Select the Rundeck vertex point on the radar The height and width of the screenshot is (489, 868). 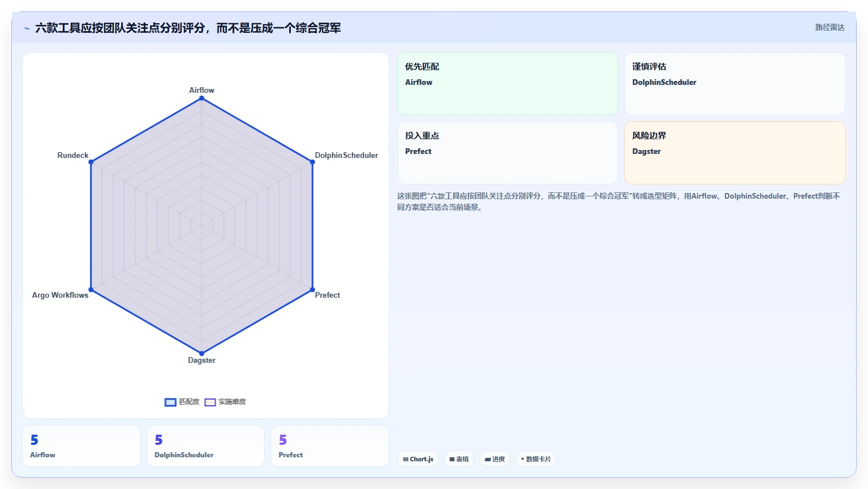pyautogui.click(x=91, y=162)
